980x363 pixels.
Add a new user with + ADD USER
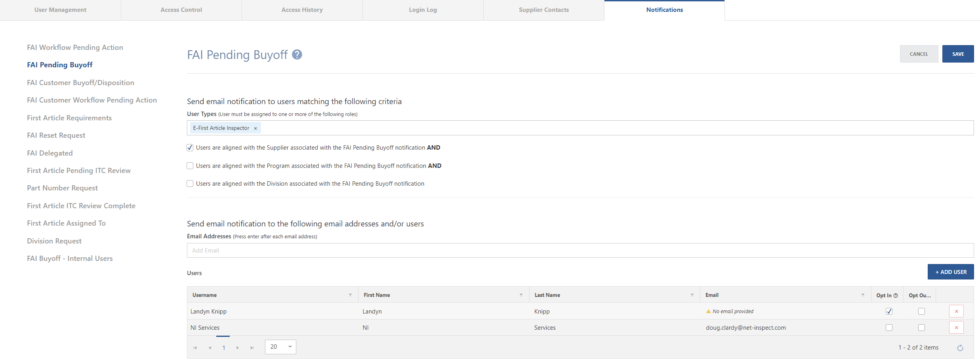(x=951, y=272)
